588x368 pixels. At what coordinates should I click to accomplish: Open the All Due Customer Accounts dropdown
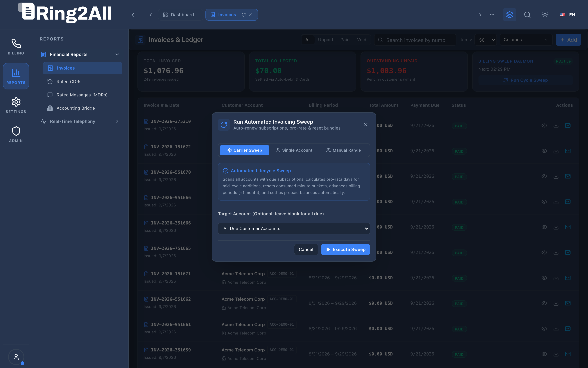pyautogui.click(x=294, y=229)
